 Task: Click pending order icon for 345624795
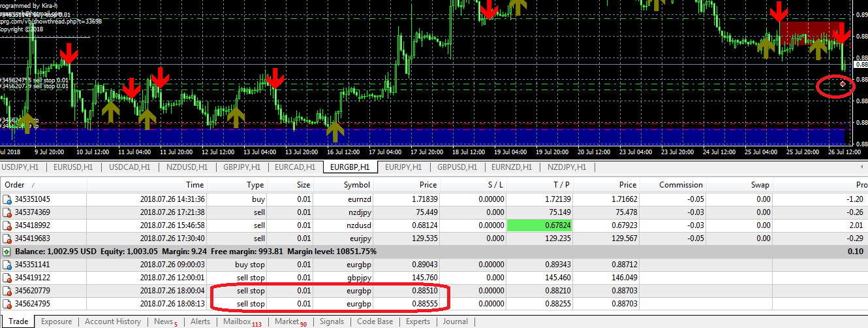pyautogui.click(x=7, y=304)
